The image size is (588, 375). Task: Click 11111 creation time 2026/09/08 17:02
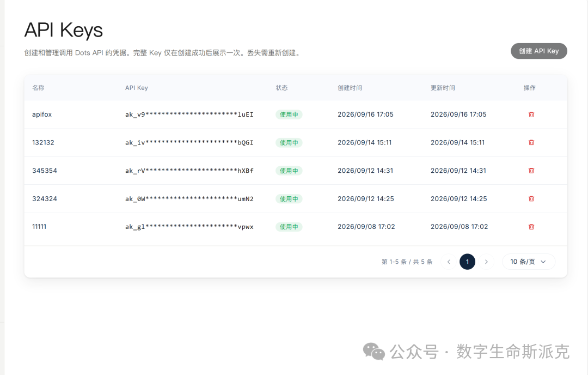(366, 227)
